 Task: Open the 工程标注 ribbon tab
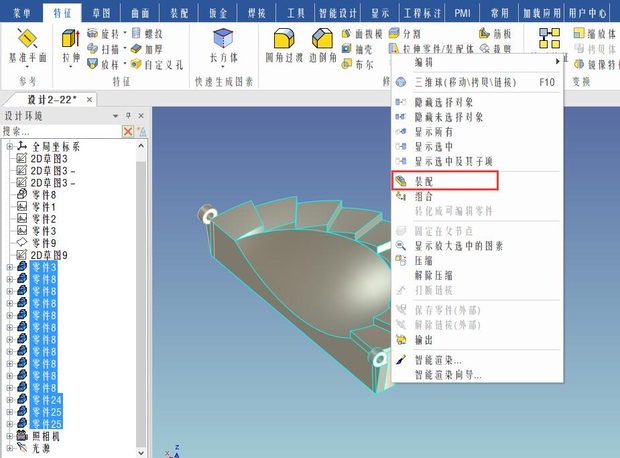(422, 13)
